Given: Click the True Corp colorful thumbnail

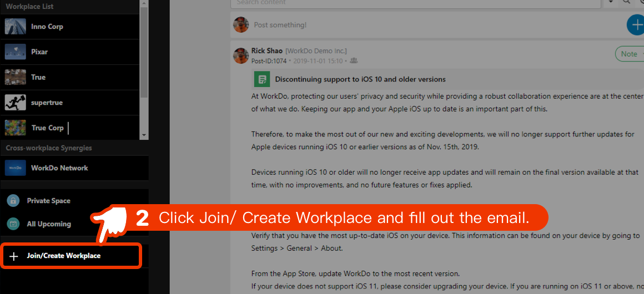Looking at the screenshot, I should (x=15, y=128).
